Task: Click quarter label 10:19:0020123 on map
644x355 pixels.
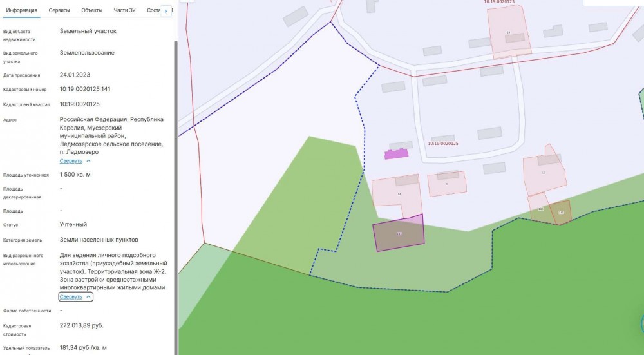Action: (x=499, y=2)
